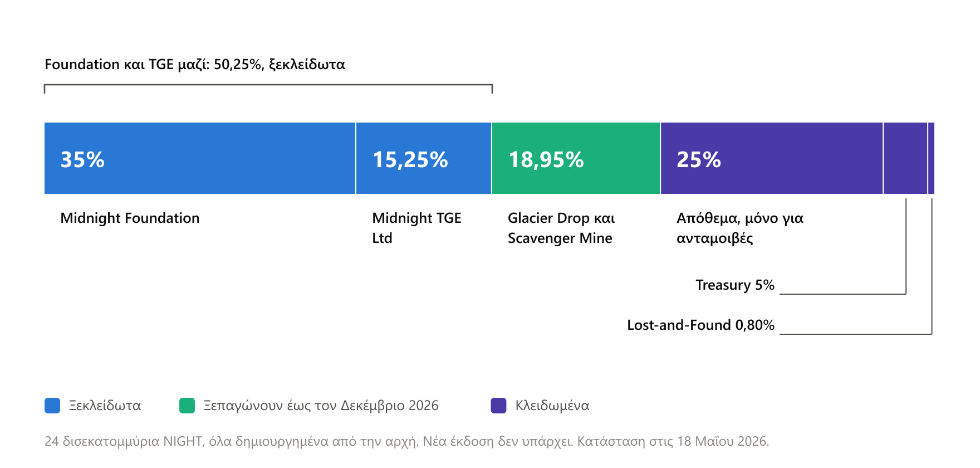Screen dimensions: 980x468
Task: Click the Midnight TGE Ltd label
Action: [x=416, y=228]
